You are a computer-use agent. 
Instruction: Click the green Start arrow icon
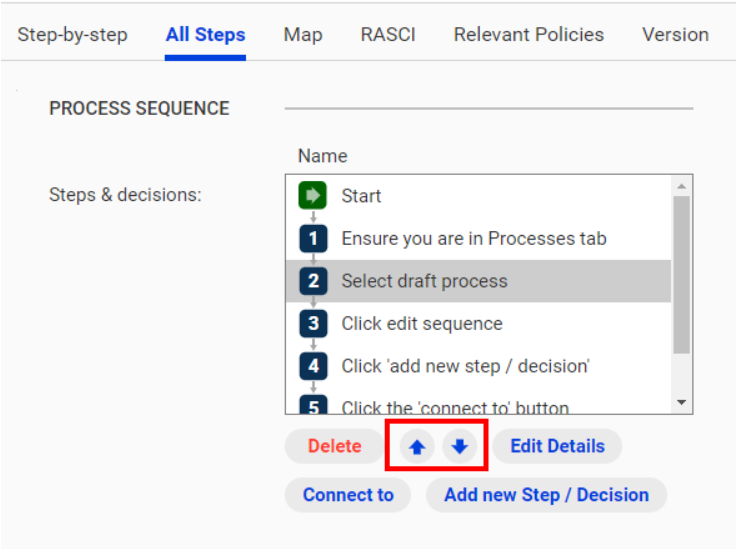pos(313,195)
